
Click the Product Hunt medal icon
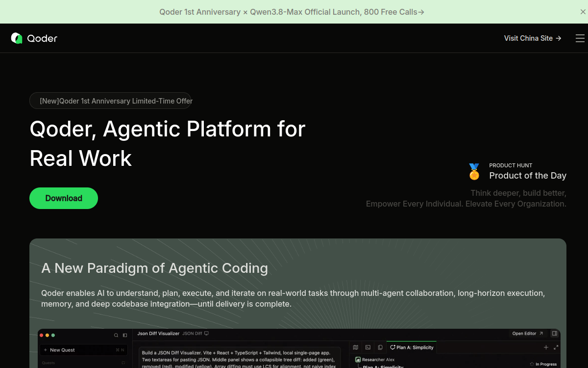point(474,172)
